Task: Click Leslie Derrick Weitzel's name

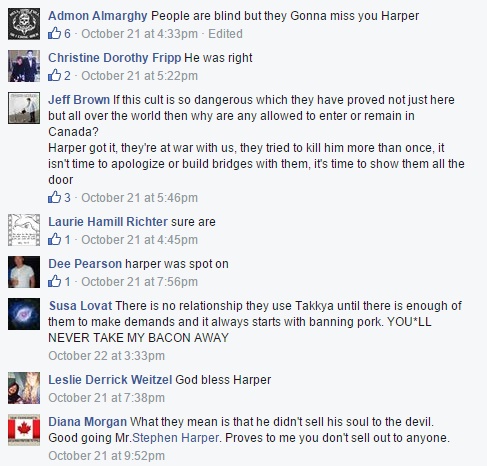Action: [x=110, y=380]
